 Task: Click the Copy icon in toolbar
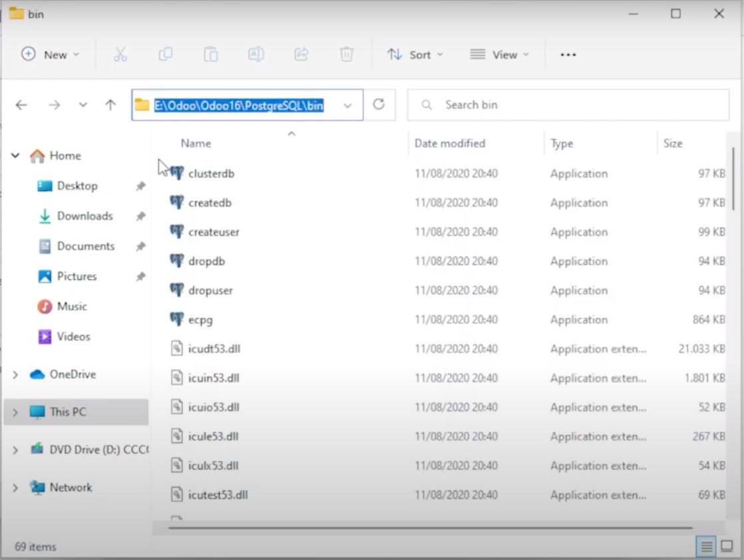point(166,55)
